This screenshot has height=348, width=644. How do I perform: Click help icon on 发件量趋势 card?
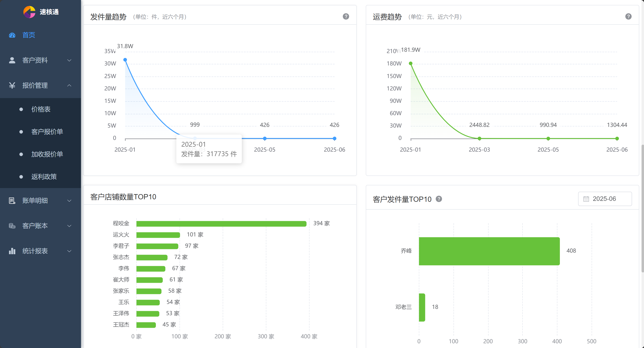(346, 16)
